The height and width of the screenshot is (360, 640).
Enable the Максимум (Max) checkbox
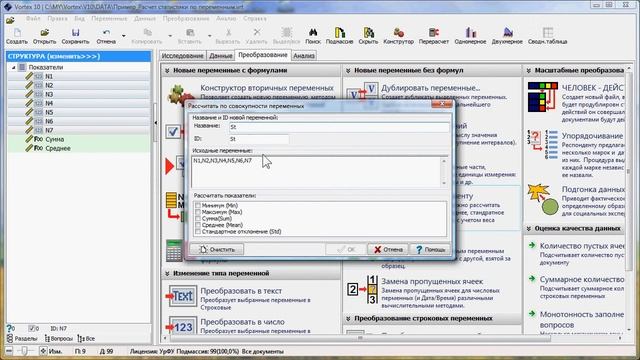[198, 212]
